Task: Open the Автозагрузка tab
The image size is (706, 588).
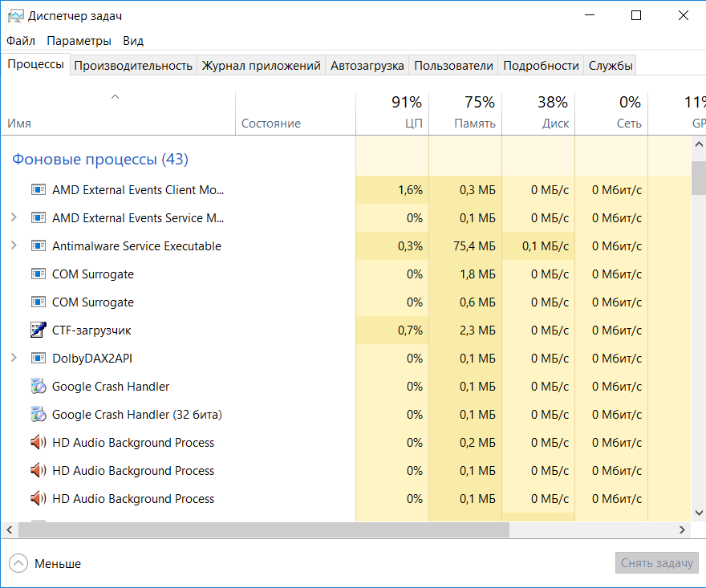Action: [367, 66]
